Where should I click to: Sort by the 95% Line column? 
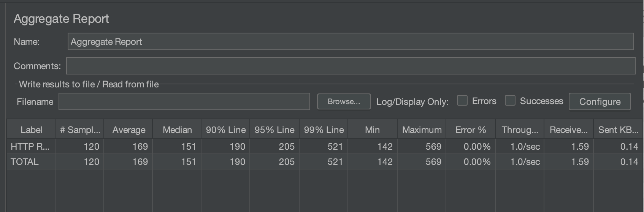[274, 130]
